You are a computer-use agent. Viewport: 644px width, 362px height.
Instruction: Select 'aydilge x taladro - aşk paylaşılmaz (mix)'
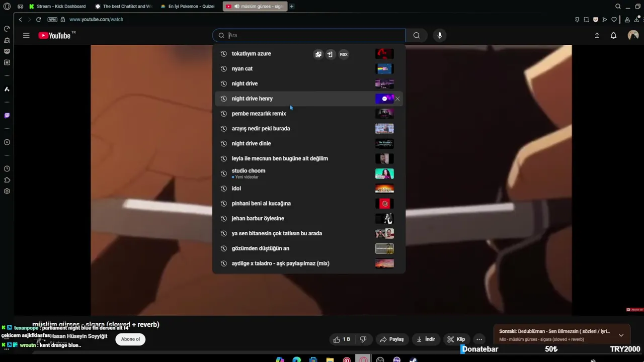coord(308,263)
